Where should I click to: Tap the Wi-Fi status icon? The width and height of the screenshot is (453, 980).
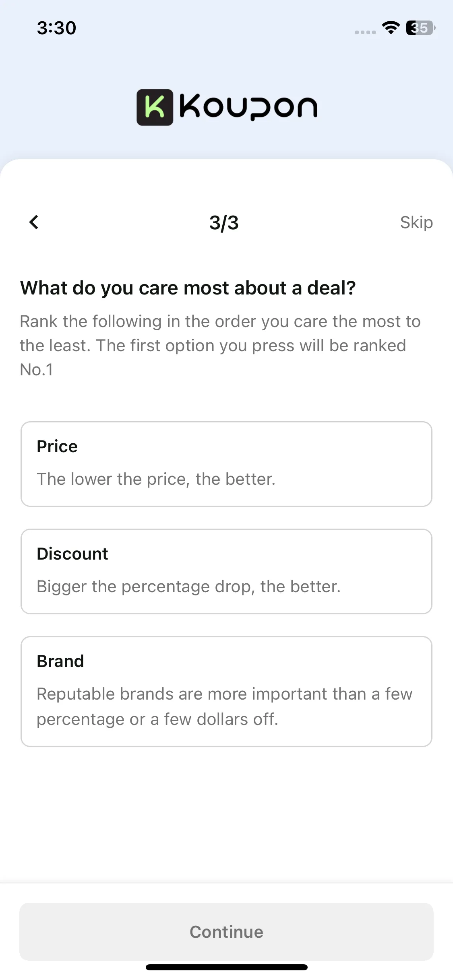391,27
